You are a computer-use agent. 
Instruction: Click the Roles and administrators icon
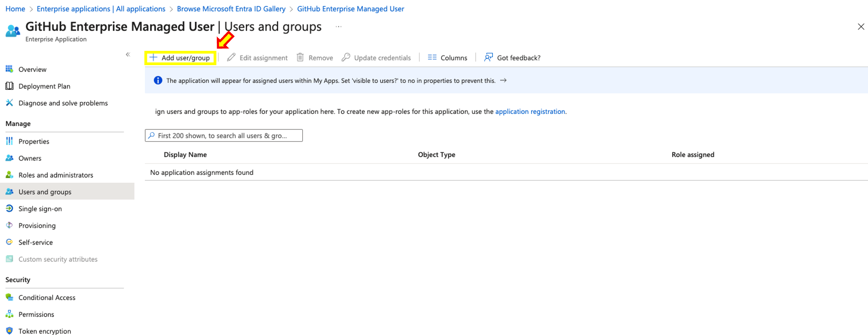9,175
